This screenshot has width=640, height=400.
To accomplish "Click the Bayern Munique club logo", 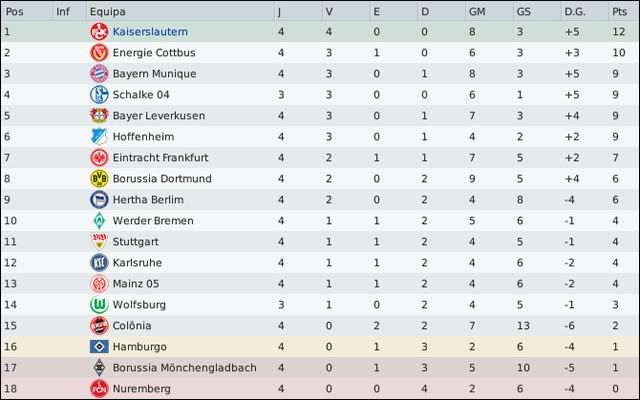I will click(x=98, y=74).
